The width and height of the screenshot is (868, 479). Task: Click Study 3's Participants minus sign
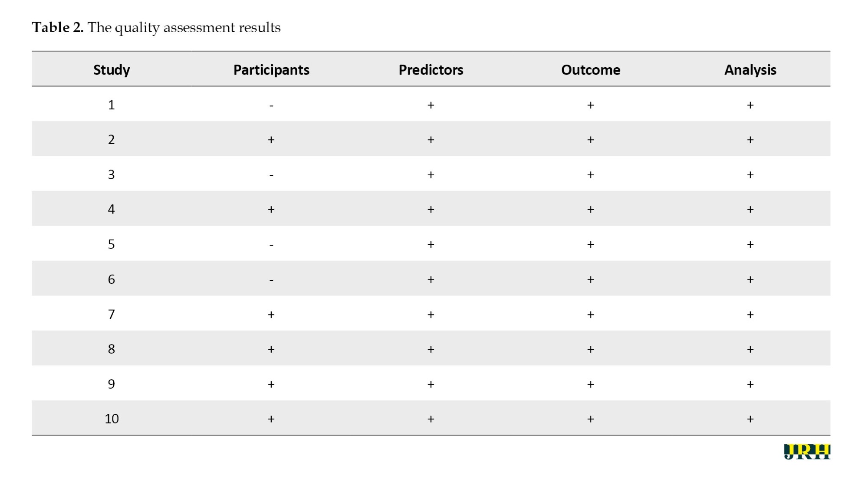pos(271,176)
